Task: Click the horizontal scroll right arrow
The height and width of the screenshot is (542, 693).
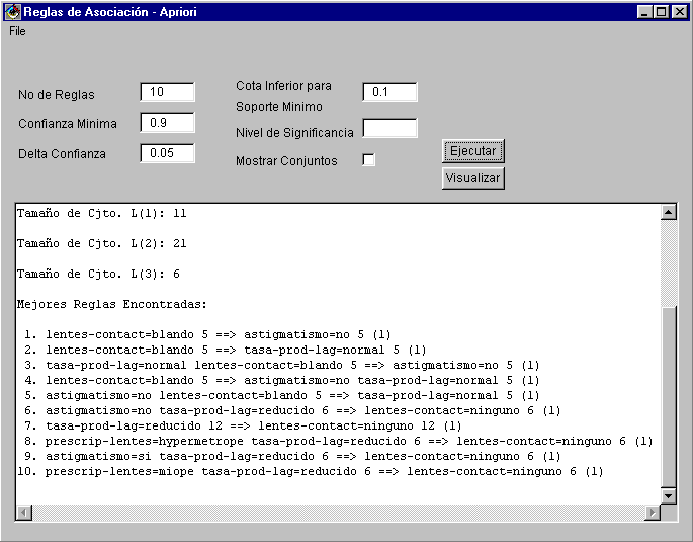Action: (x=652, y=512)
